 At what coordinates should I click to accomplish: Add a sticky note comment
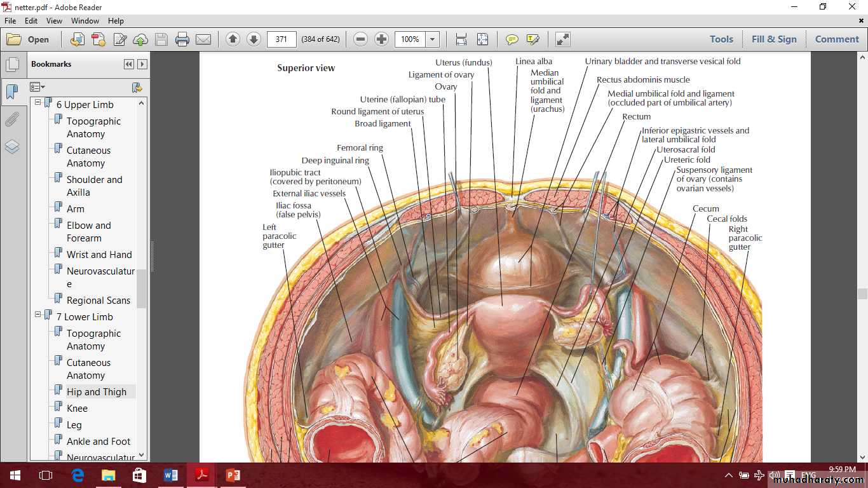(x=512, y=39)
